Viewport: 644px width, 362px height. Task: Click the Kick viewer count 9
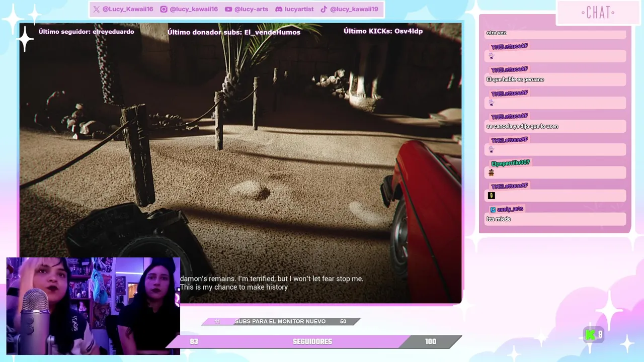coord(600,335)
